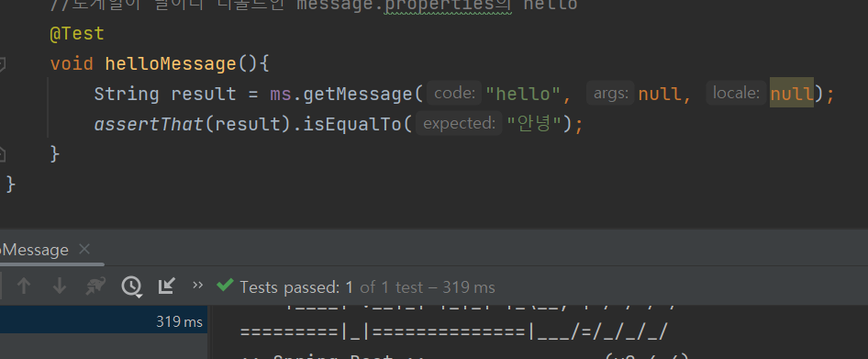Close the Message run tab
The width and height of the screenshot is (868, 359).
84,250
